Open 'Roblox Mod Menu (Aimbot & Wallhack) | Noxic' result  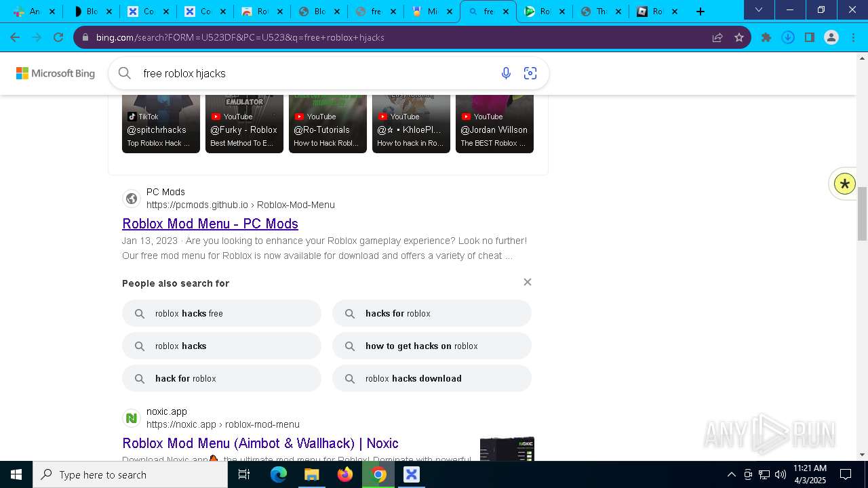(260, 443)
